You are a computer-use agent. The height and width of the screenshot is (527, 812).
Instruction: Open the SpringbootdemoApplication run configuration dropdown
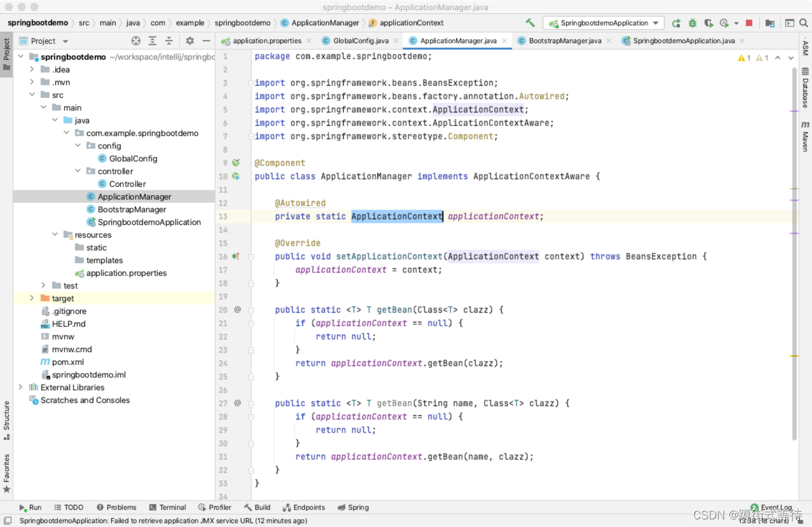[x=604, y=23]
